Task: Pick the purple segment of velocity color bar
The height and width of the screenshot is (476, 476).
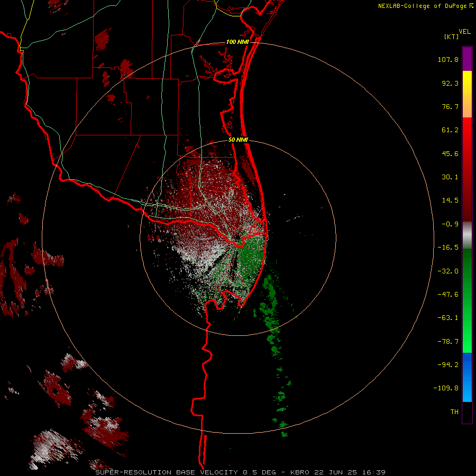Action: pos(467,59)
